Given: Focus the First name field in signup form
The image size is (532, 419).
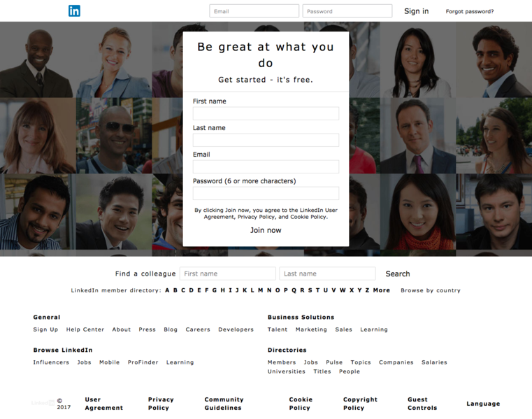Looking at the screenshot, I should tap(266, 113).
